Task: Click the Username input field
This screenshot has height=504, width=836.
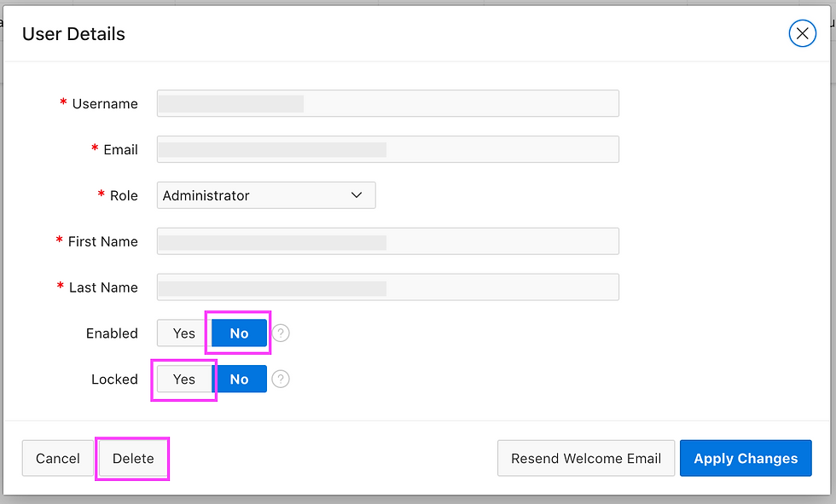Action: 387,103
